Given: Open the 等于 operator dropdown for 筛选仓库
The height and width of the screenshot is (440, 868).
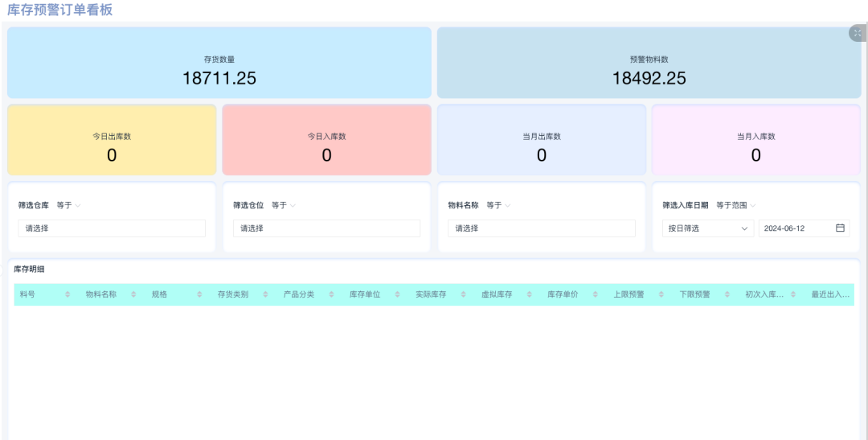Looking at the screenshot, I should 69,205.
